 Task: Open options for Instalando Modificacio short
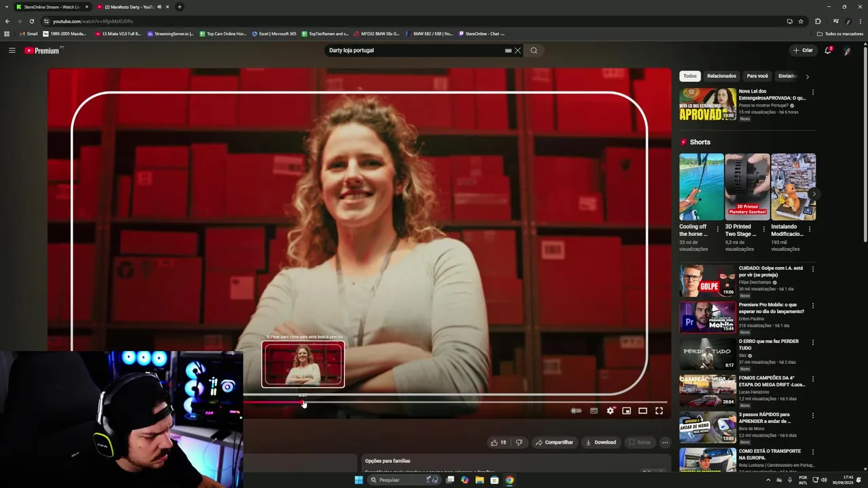click(x=809, y=229)
